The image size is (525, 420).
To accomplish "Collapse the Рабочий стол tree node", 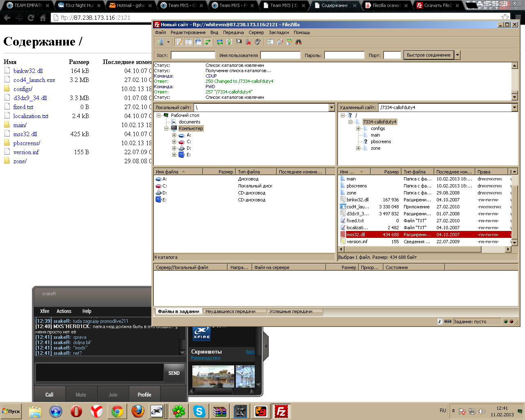I will pyautogui.click(x=158, y=115).
